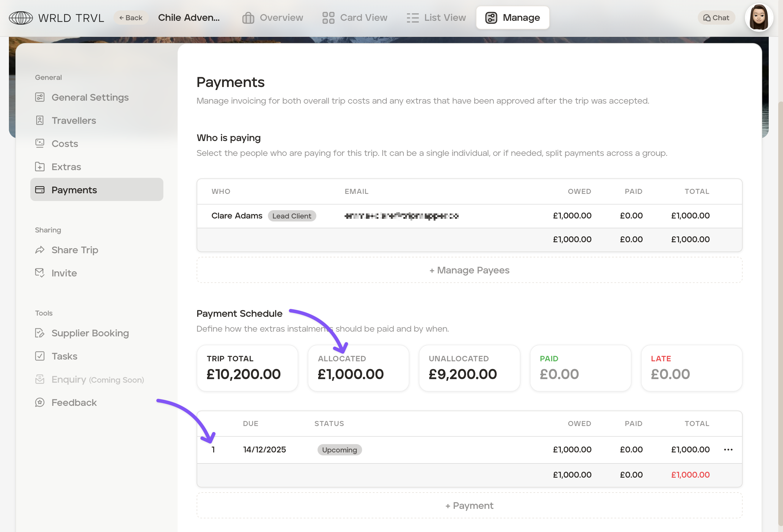
Task: Open the Invite envelope icon
Action: [x=40, y=273]
